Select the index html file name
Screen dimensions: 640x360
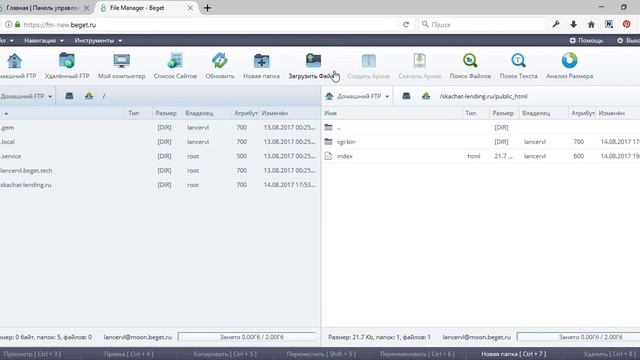pyautogui.click(x=344, y=156)
